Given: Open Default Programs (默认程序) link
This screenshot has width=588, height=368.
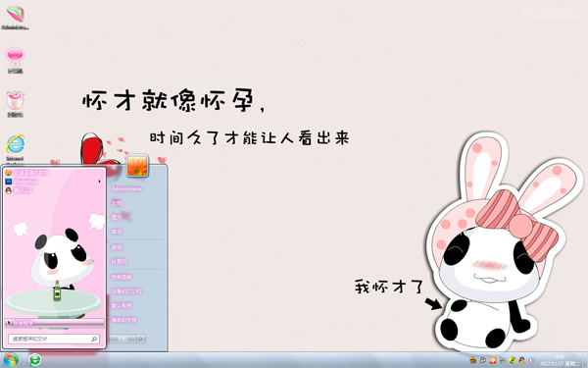Looking at the screenshot, I should coord(122,305).
